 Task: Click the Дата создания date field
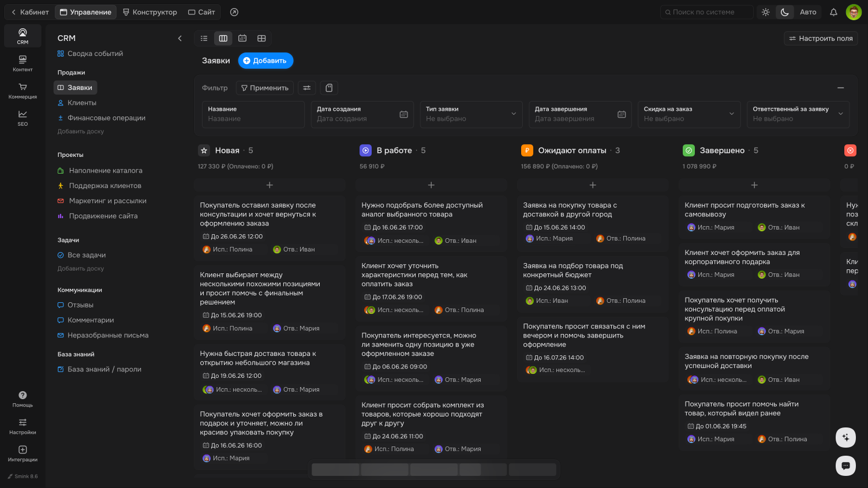coord(362,114)
